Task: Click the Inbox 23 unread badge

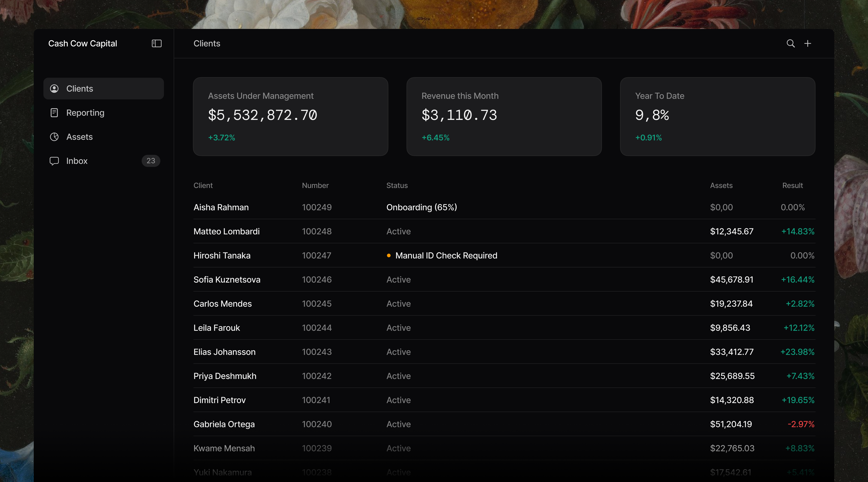Action: [151, 161]
